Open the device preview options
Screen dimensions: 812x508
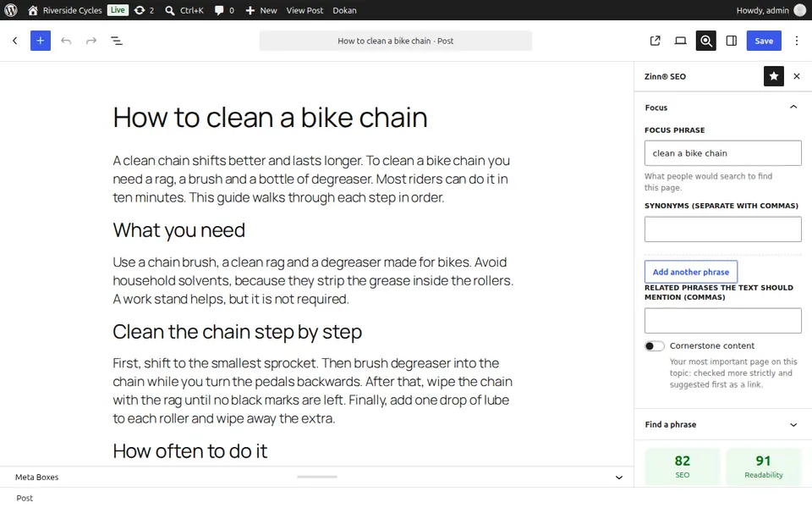680,41
